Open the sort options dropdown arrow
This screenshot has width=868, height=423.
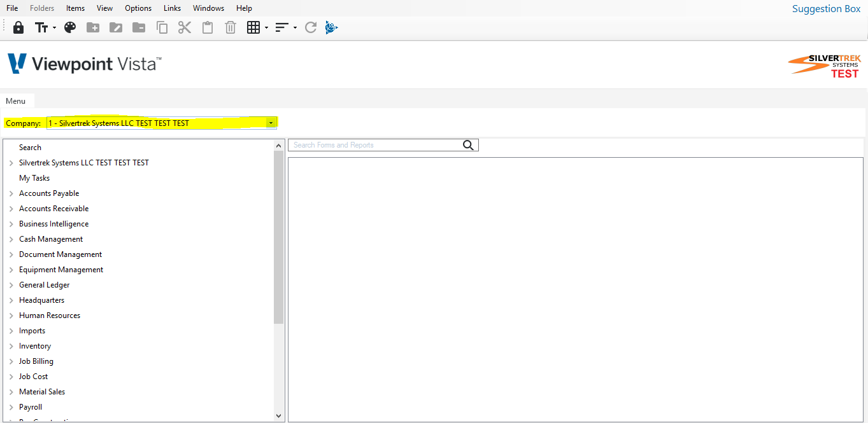295,28
